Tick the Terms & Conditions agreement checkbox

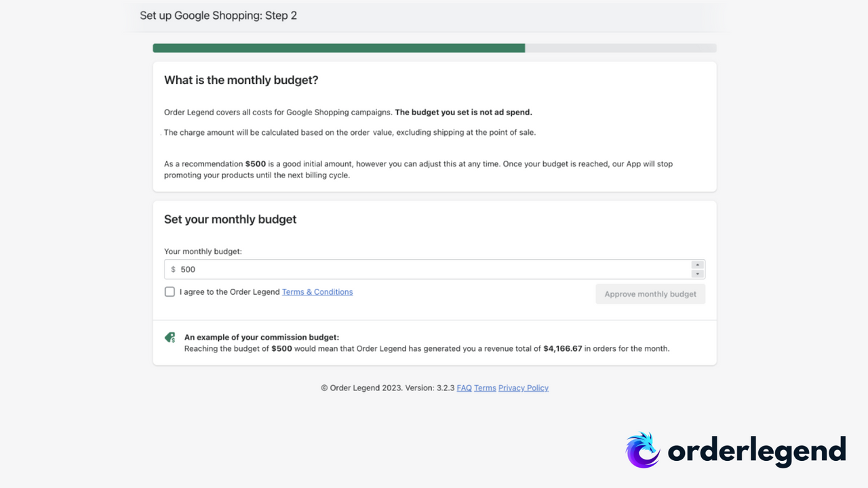pyautogui.click(x=170, y=292)
